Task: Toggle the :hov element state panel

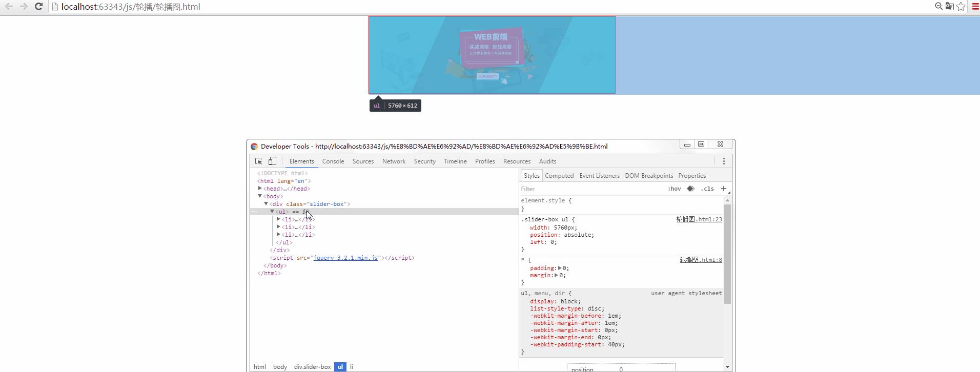Action: coord(674,189)
